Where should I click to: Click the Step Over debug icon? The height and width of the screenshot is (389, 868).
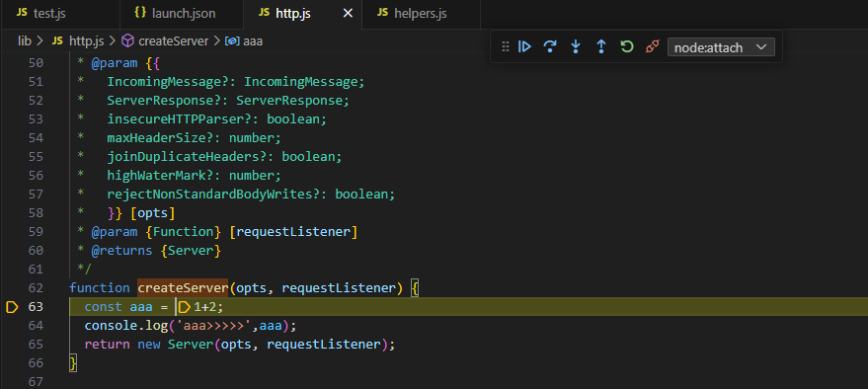click(550, 47)
